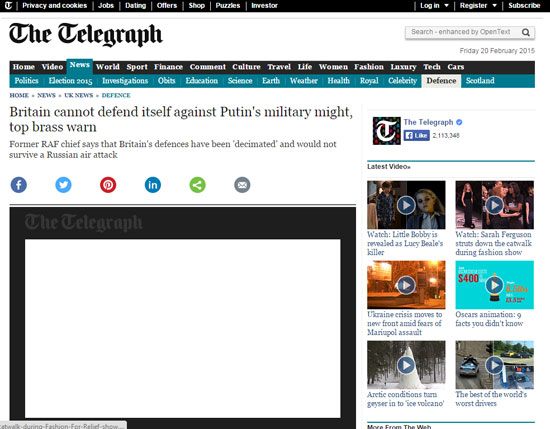Select Election 2015 in submenu
The image size is (550, 429).
click(70, 81)
